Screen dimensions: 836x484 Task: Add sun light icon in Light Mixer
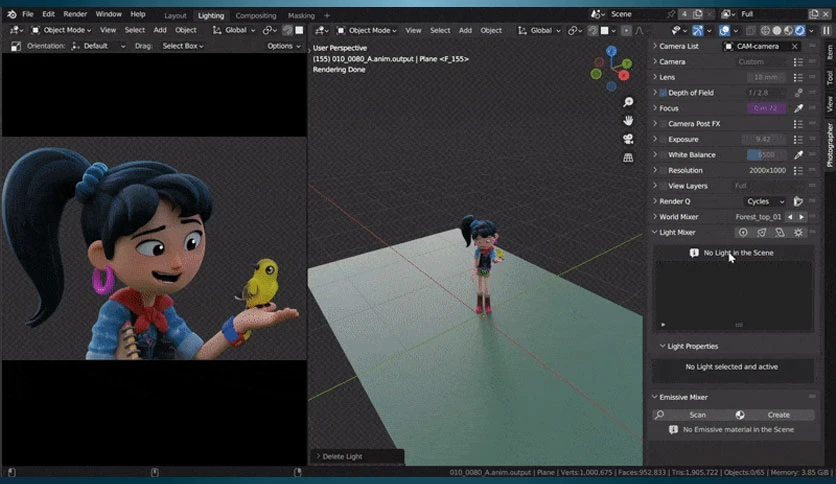pos(798,232)
